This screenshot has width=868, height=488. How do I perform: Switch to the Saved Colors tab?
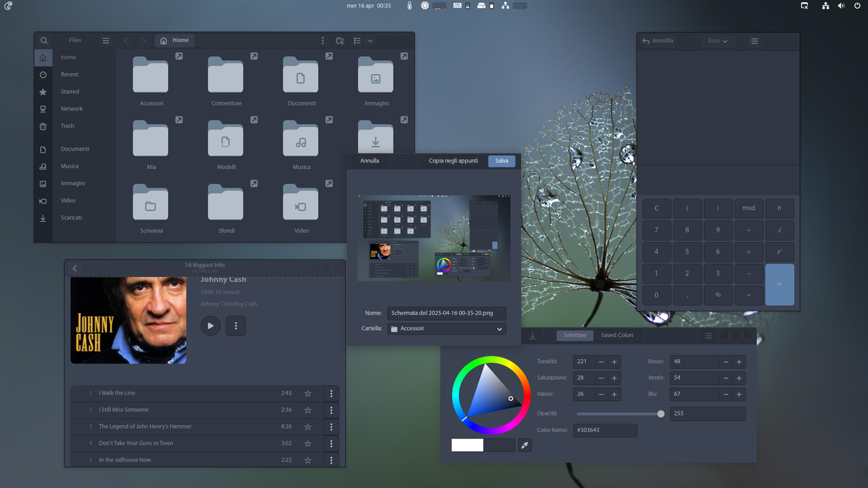pyautogui.click(x=617, y=335)
